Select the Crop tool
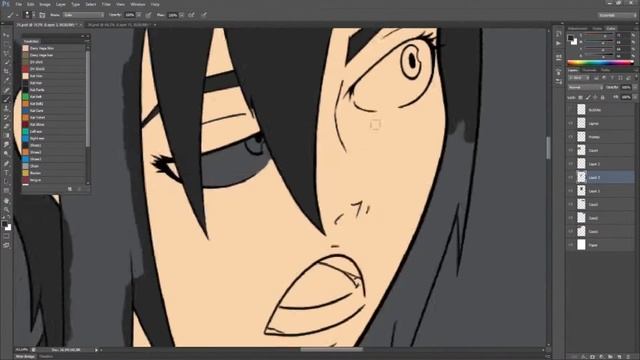640x360 pixels. tap(6, 71)
